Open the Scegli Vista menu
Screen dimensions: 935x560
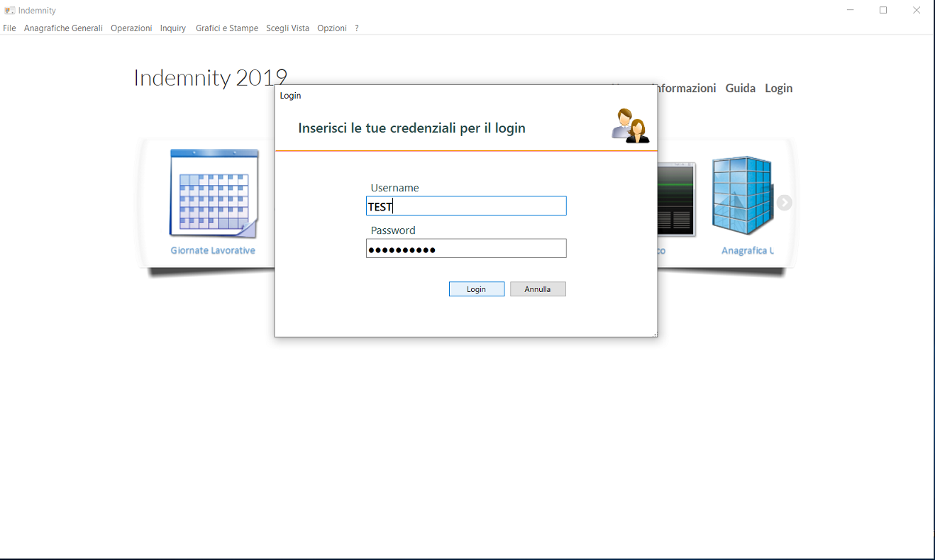(287, 28)
